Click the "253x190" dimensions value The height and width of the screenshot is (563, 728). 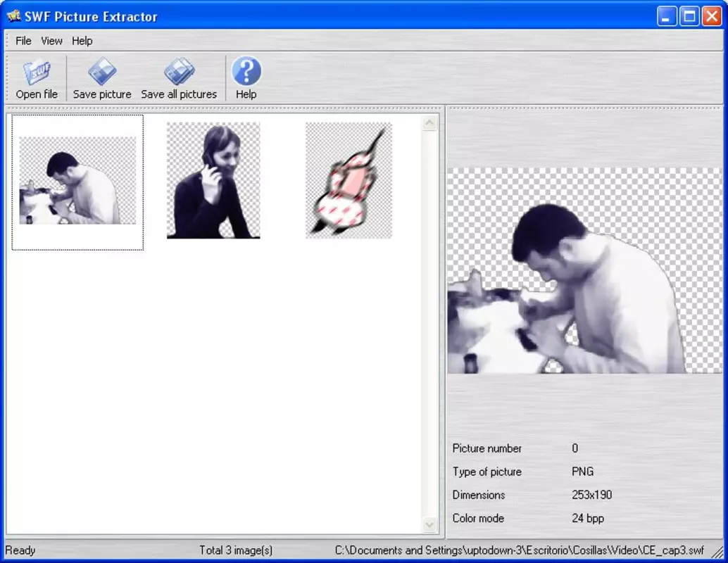pos(591,495)
